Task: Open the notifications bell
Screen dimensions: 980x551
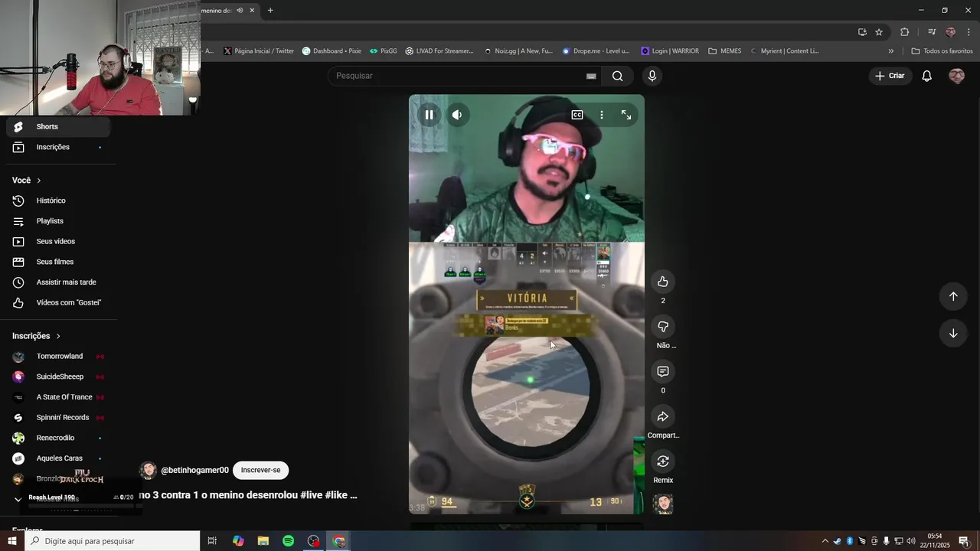Action: (x=927, y=76)
